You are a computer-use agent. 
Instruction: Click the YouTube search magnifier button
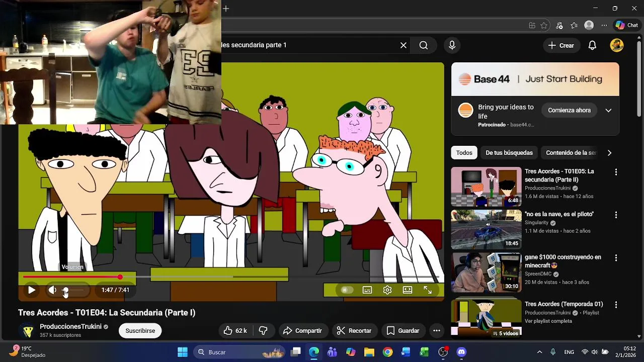(424, 45)
